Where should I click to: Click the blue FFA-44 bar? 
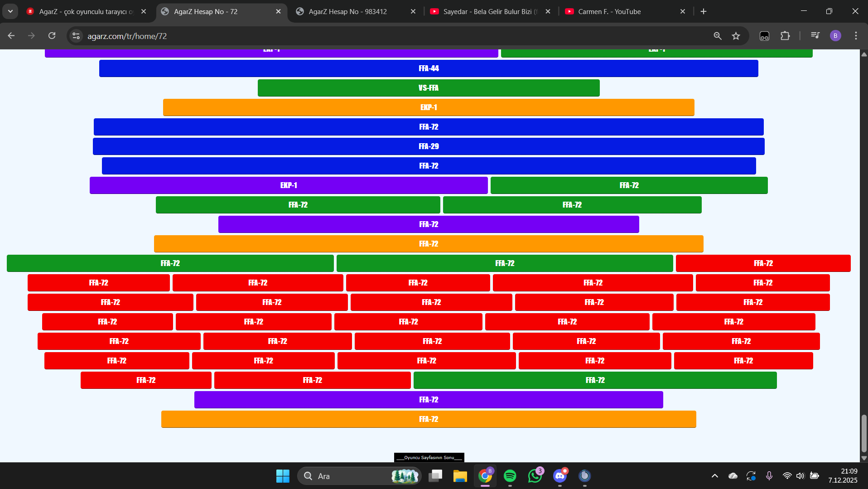(x=429, y=68)
